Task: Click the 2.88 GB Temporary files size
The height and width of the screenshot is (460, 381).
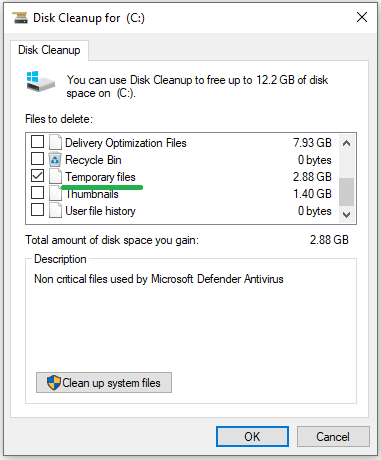Action: coord(312,177)
